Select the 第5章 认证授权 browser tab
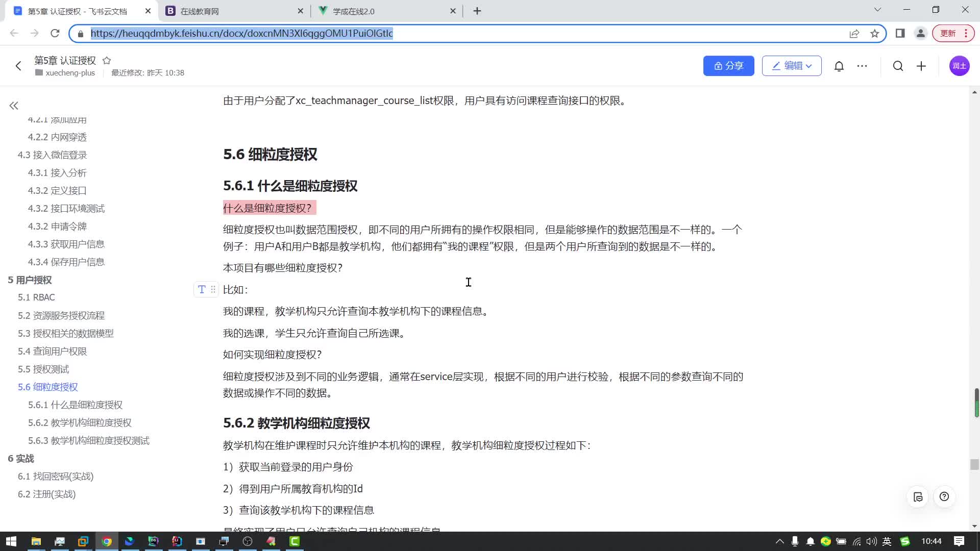The image size is (980, 551). tap(82, 11)
